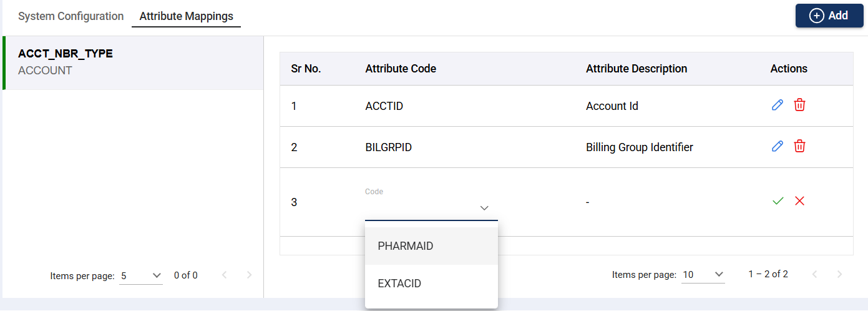The height and width of the screenshot is (311, 868).
Task: Cancel new row with red X
Action: (799, 201)
